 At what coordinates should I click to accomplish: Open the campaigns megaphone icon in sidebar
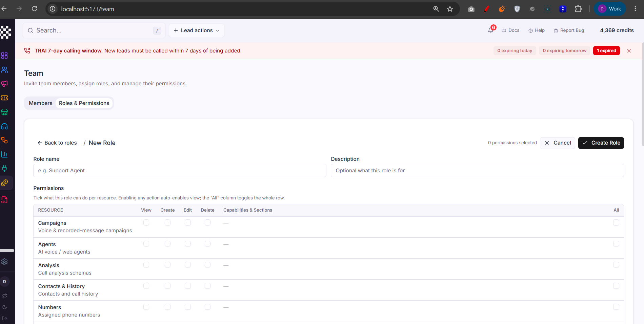click(4, 84)
